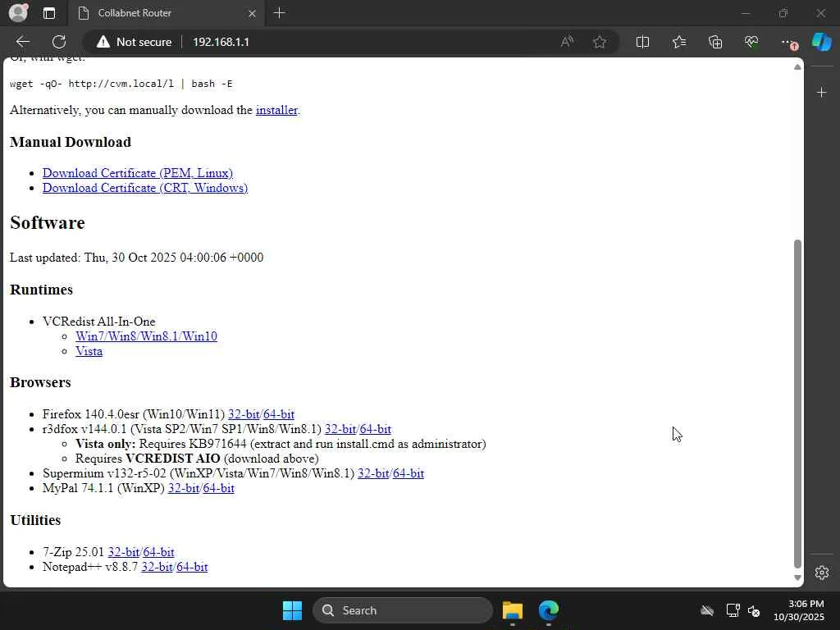
Task: Click the scrollbar up arrow
Action: (797, 67)
